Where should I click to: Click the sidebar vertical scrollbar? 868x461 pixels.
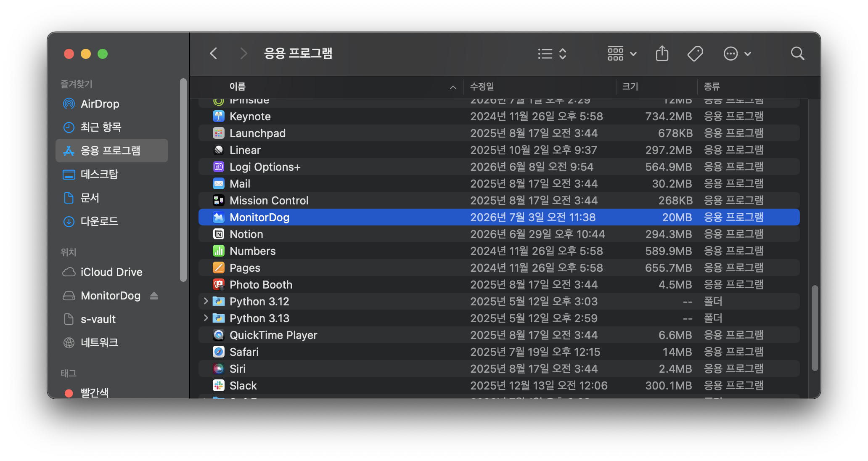pos(183,180)
